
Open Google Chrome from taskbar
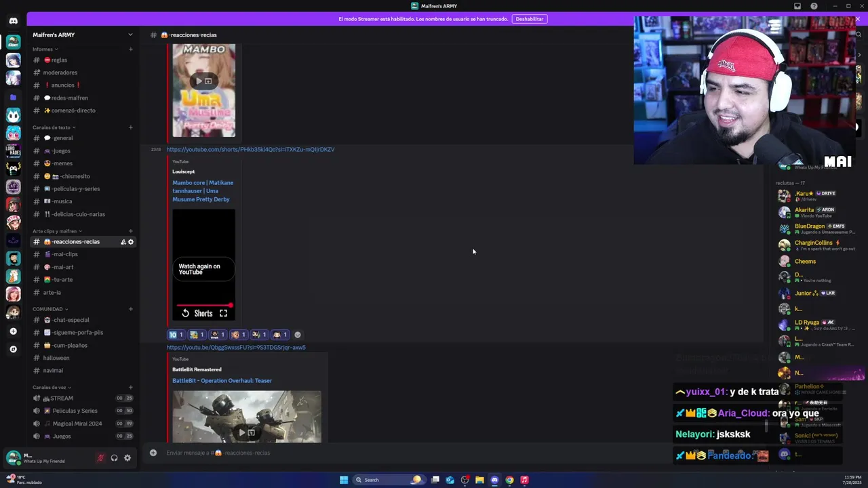pos(509,480)
